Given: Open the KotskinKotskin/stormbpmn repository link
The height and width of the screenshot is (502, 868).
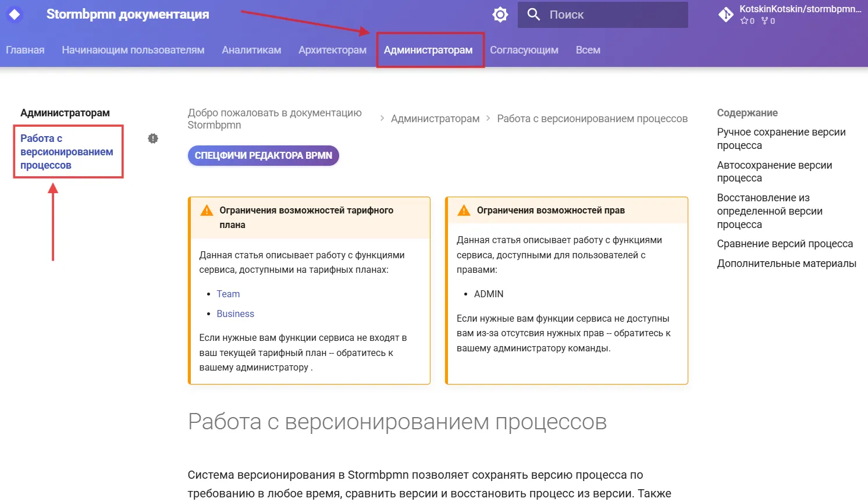Looking at the screenshot, I should pos(799,9).
